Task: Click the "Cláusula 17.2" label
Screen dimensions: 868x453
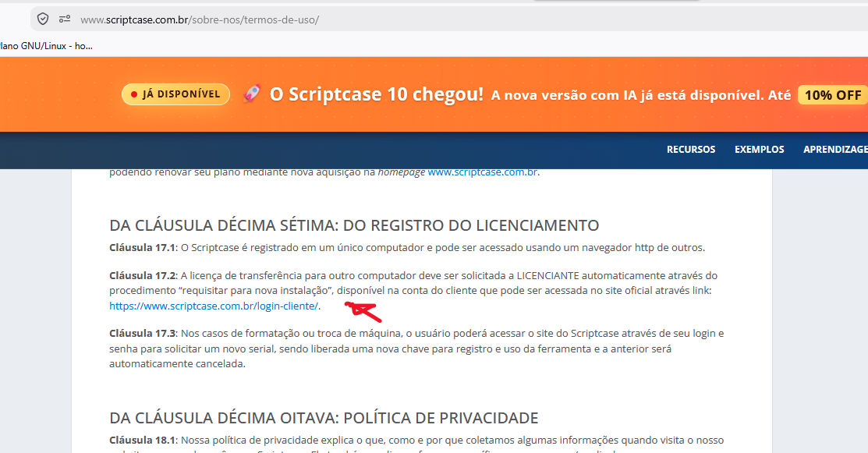Action: [142, 275]
